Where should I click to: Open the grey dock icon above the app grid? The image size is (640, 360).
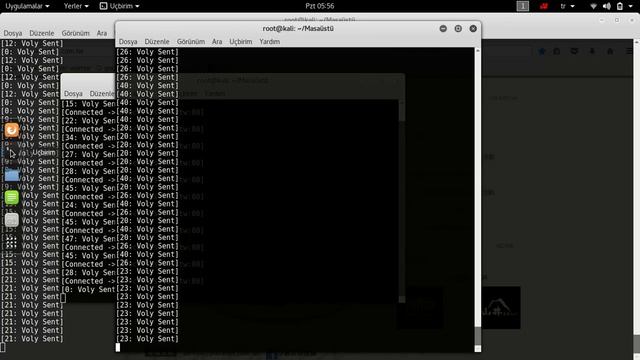point(11,220)
